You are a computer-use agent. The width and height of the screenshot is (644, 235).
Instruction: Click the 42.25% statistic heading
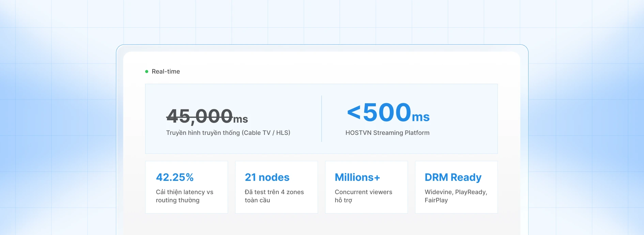[175, 177]
